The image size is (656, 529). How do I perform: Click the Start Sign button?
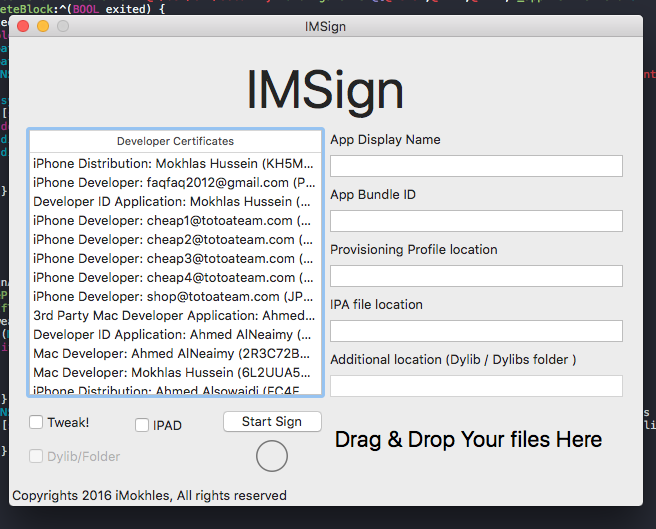click(272, 421)
